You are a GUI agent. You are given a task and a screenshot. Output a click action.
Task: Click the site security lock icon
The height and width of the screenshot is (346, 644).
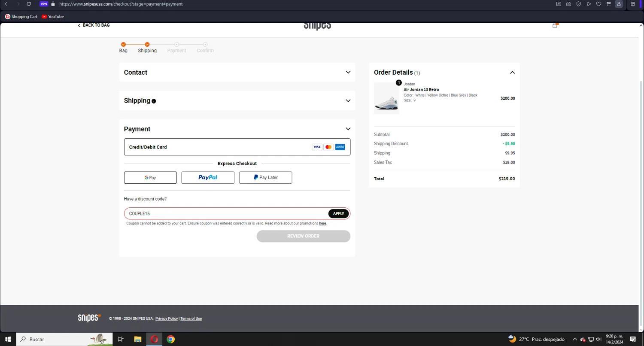[x=53, y=4]
